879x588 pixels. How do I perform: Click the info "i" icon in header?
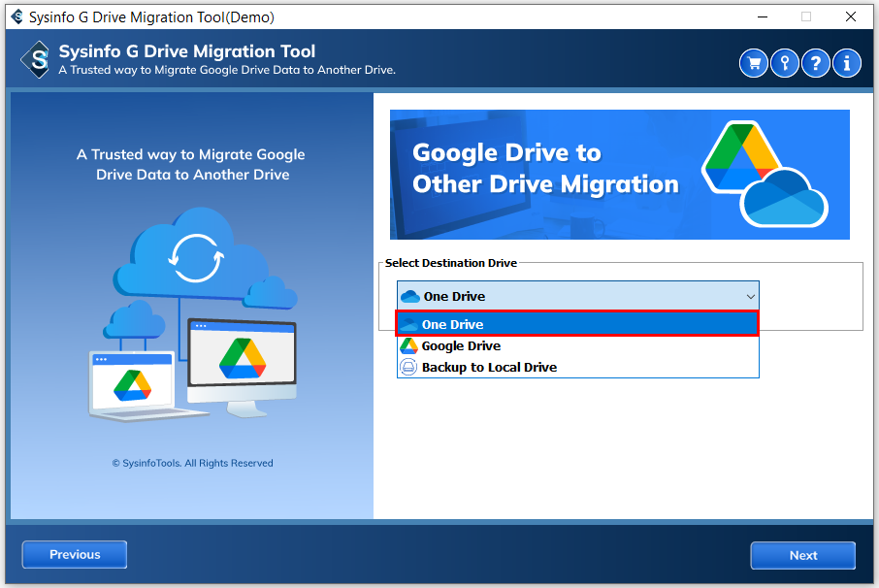[x=847, y=63]
